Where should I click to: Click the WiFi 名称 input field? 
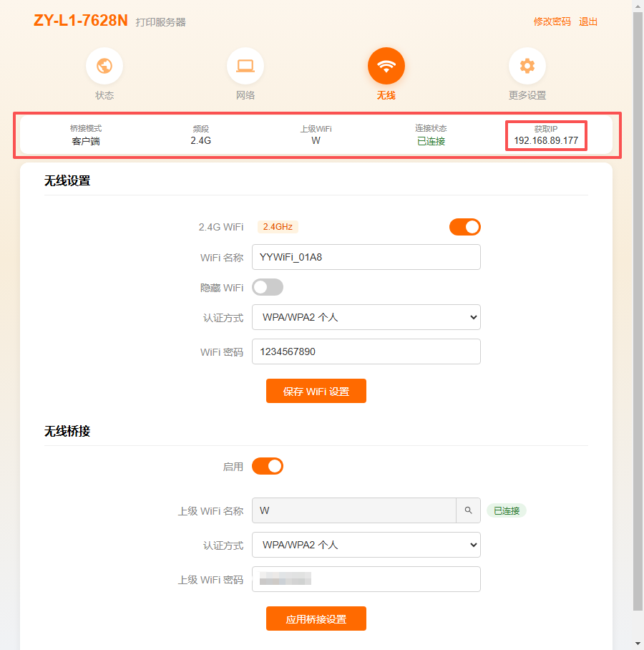[x=366, y=257]
